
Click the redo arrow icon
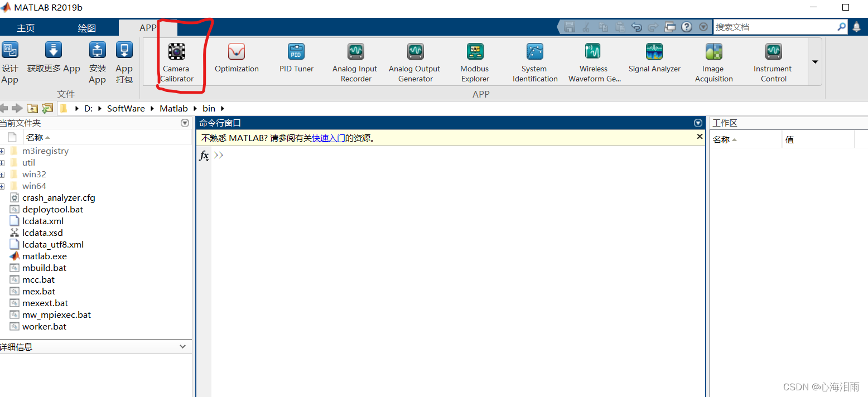click(x=653, y=27)
